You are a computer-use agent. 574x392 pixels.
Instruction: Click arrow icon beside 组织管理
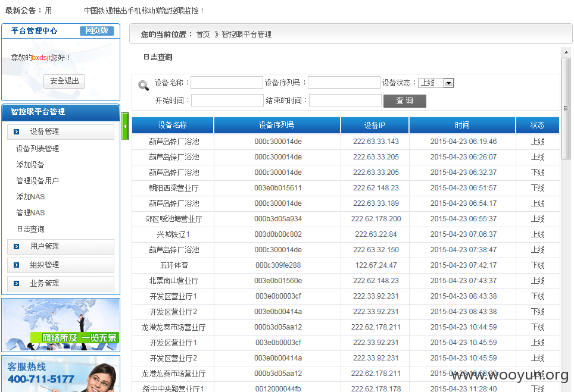point(17,265)
